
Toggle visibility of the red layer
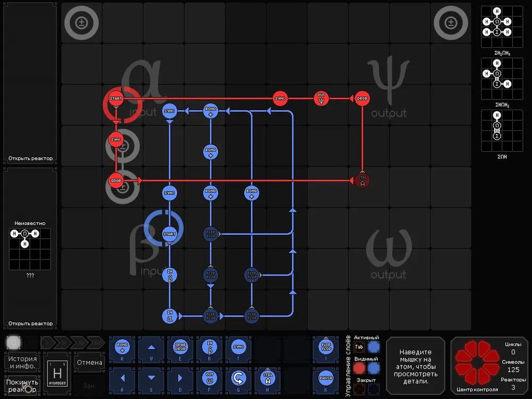tap(359, 368)
